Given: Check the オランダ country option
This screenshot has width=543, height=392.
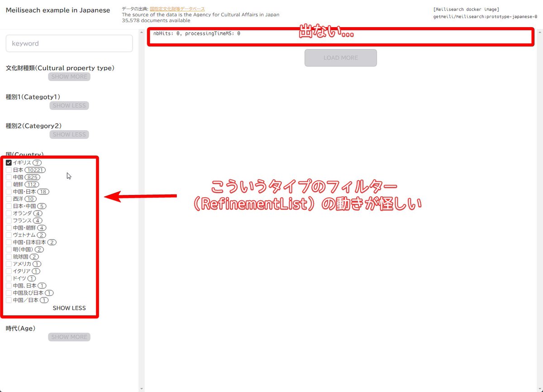Looking at the screenshot, I should [8, 213].
